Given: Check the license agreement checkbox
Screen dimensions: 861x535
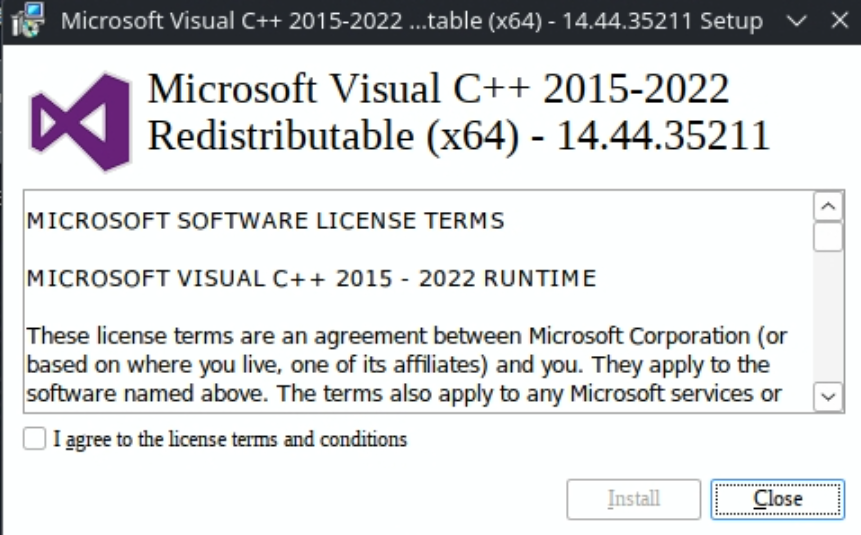Looking at the screenshot, I should [x=35, y=439].
